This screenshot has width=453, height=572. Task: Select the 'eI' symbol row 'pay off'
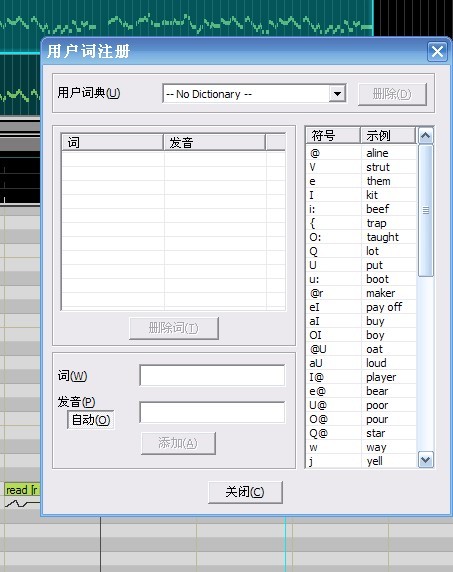pos(361,307)
